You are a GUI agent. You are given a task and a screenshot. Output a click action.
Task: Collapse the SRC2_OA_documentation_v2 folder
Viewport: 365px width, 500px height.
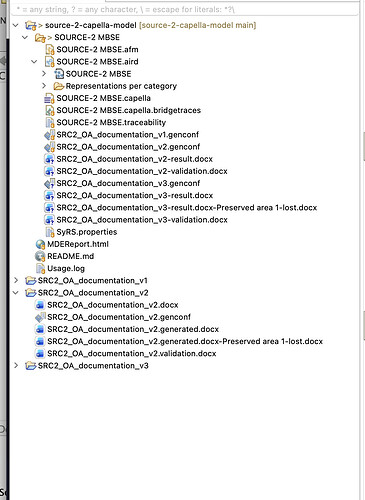coord(16,293)
